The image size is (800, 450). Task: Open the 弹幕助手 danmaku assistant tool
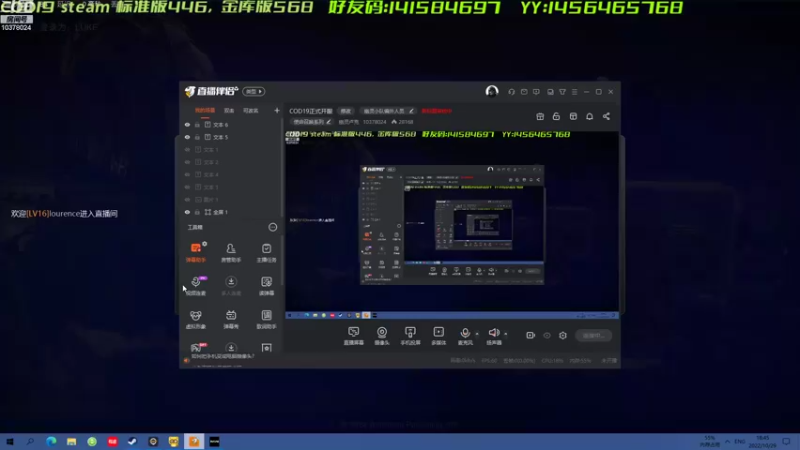coord(196,252)
